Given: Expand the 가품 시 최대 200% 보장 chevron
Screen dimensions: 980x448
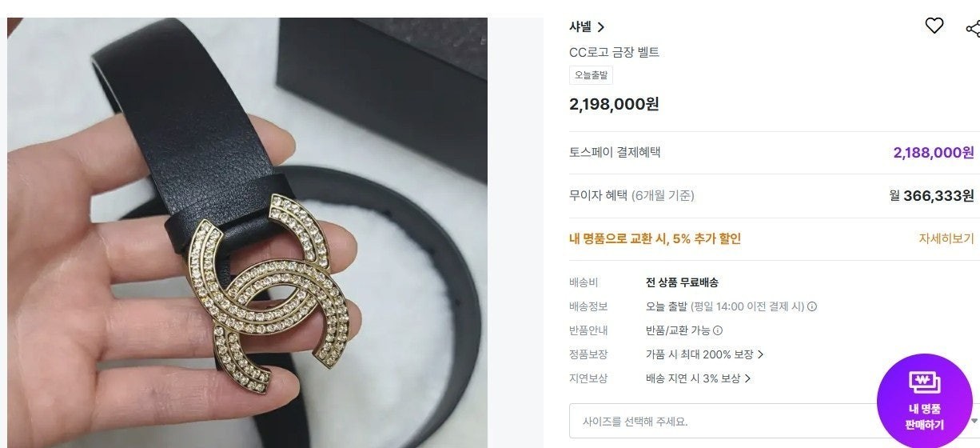Looking at the screenshot, I should click(x=760, y=354).
